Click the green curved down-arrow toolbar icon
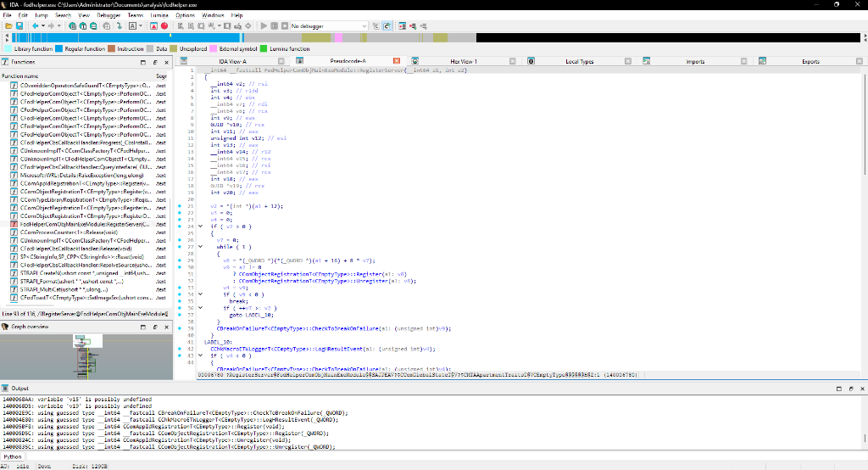Viewport: 868px width, 470px height. (x=119, y=26)
